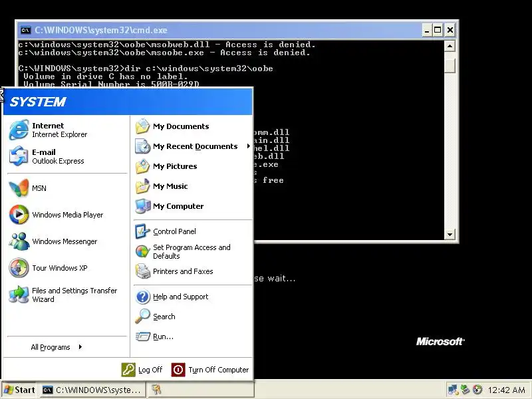The width and height of the screenshot is (532, 399).
Task: Click the Log Off key icon
Action: 128,370
